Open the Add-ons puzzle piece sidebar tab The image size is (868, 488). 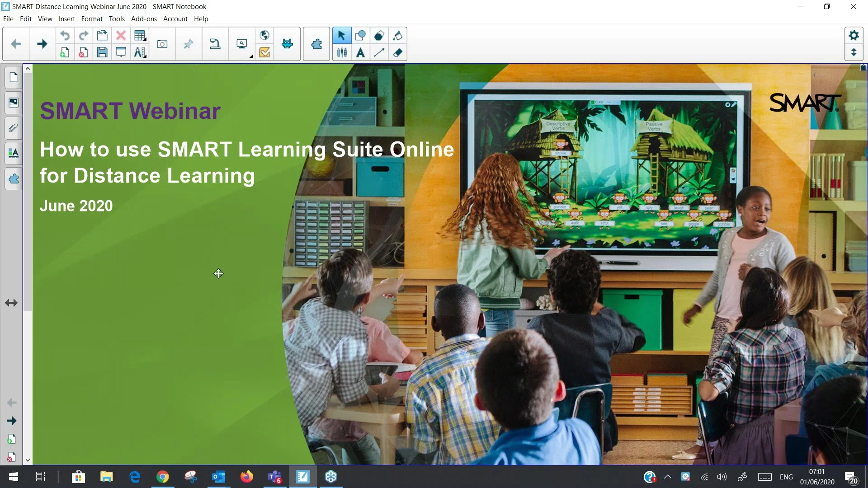14,178
